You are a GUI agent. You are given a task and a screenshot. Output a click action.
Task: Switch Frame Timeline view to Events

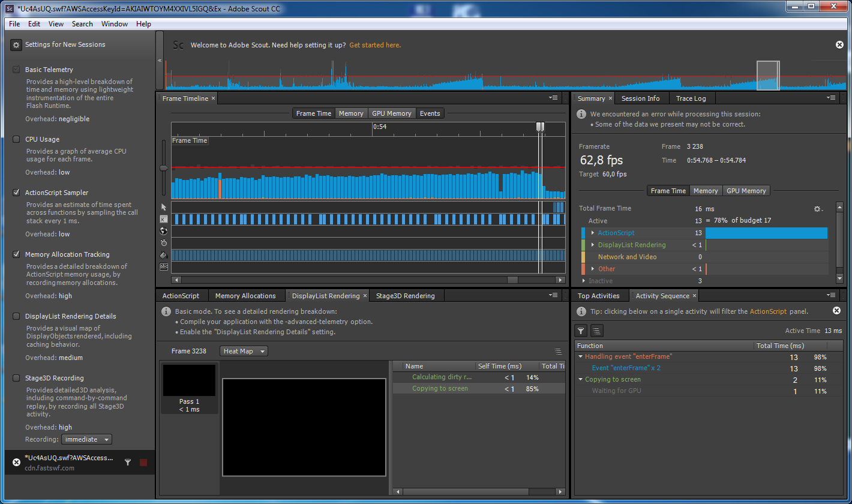[430, 113]
